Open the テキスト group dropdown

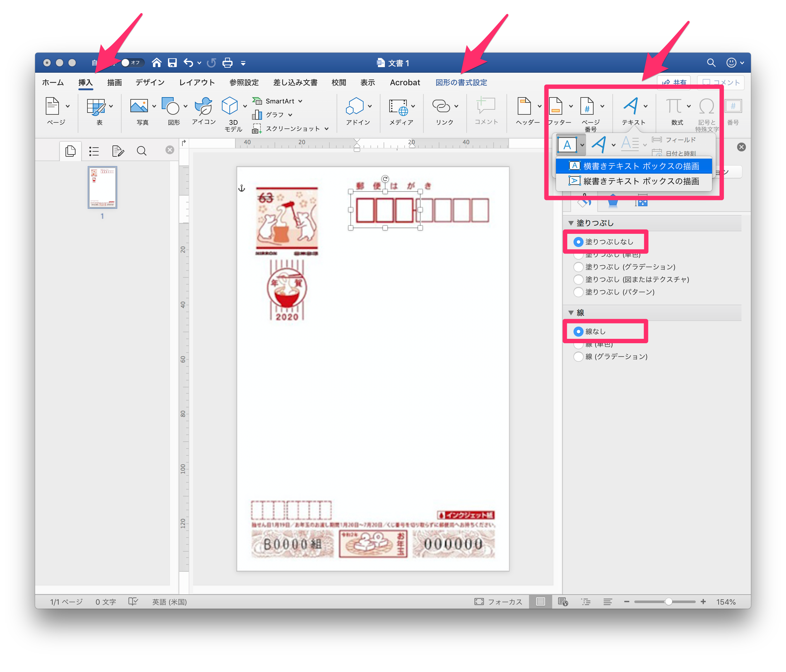pos(646,107)
